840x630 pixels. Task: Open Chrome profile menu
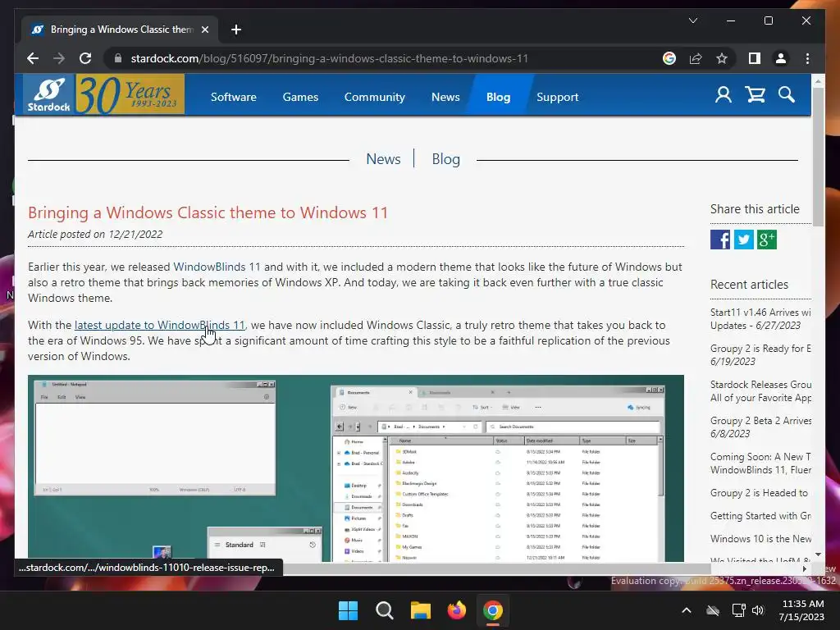781,58
